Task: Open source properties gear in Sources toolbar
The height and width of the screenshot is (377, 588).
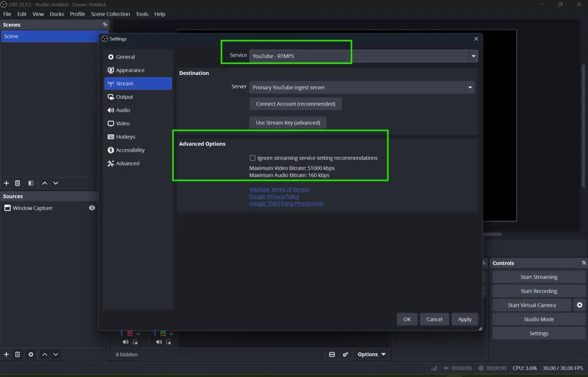Action: [x=31, y=354]
